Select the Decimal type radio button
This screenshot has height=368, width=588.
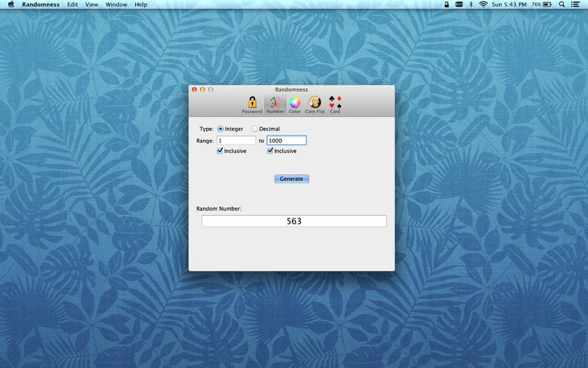point(254,129)
